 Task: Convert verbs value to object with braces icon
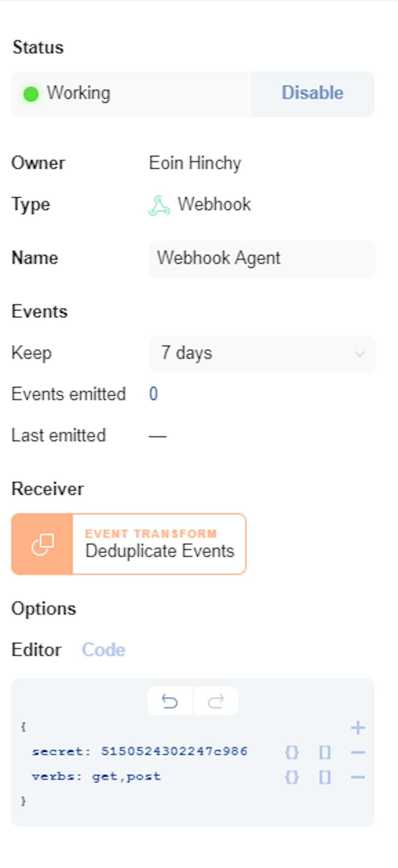pos(292,777)
